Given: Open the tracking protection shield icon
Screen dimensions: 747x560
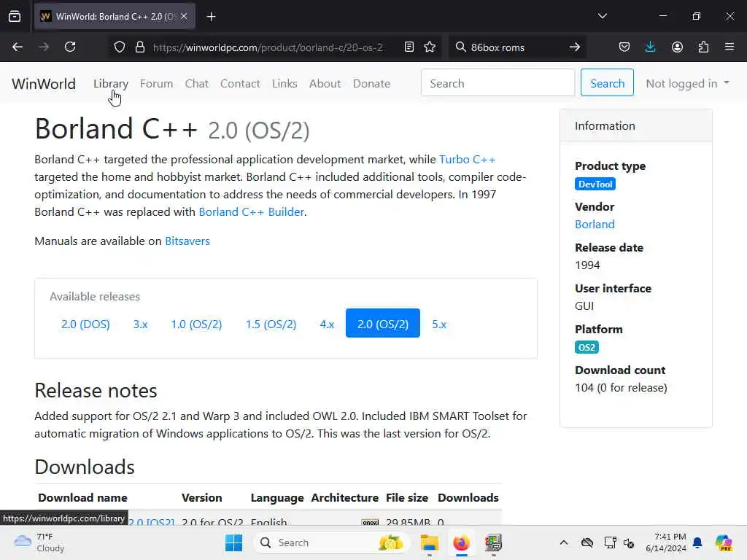Looking at the screenshot, I should pos(120,47).
